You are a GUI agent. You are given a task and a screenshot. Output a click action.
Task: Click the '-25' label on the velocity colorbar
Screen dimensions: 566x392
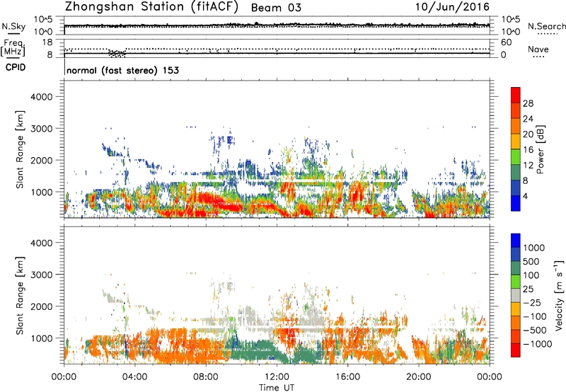533,302
